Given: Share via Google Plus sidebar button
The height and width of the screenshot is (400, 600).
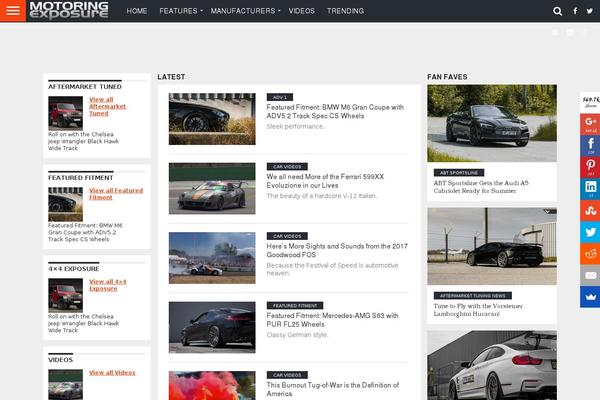Looking at the screenshot, I should [590, 124].
